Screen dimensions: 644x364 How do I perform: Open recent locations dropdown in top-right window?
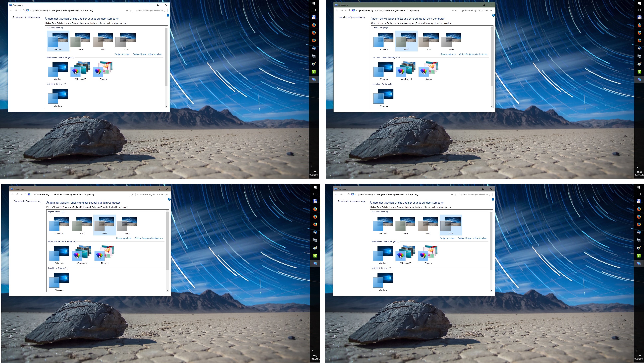coord(345,10)
